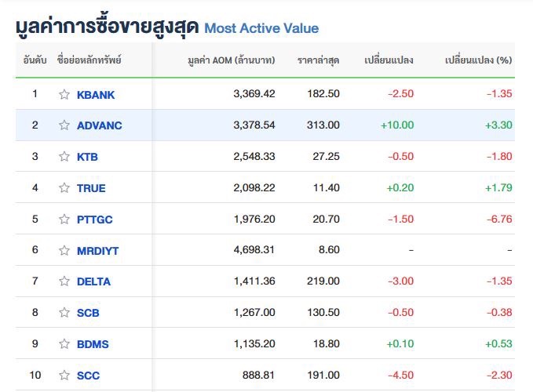Viewport: 533px width, 392px height.
Task: Toggle the star next to KTB
Action: coord(64,157)
